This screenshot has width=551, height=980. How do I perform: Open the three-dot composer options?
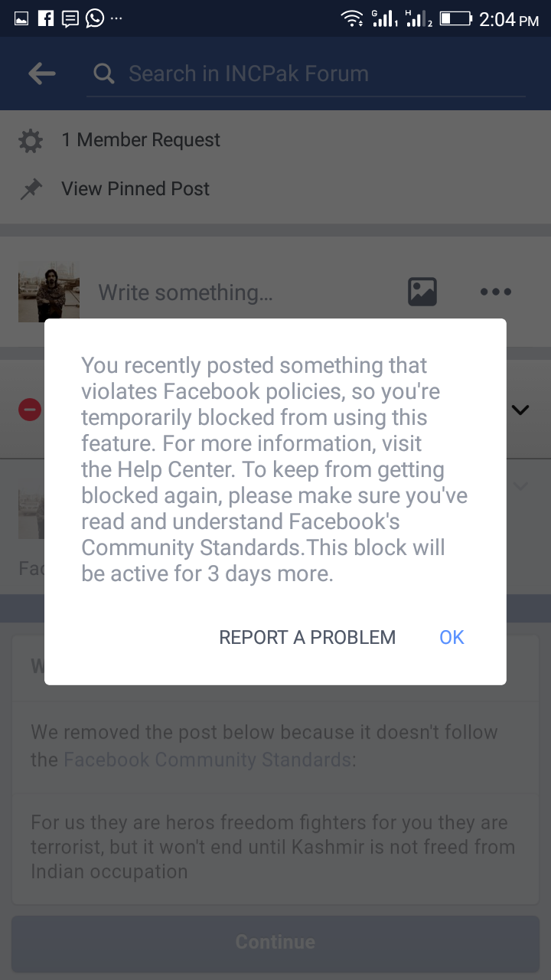click(x=495, y=292)
